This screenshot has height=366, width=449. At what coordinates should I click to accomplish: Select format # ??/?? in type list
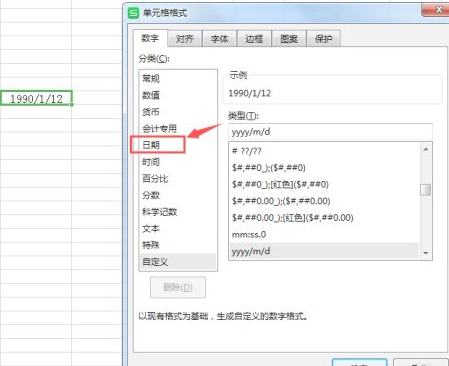click(325, 151)
